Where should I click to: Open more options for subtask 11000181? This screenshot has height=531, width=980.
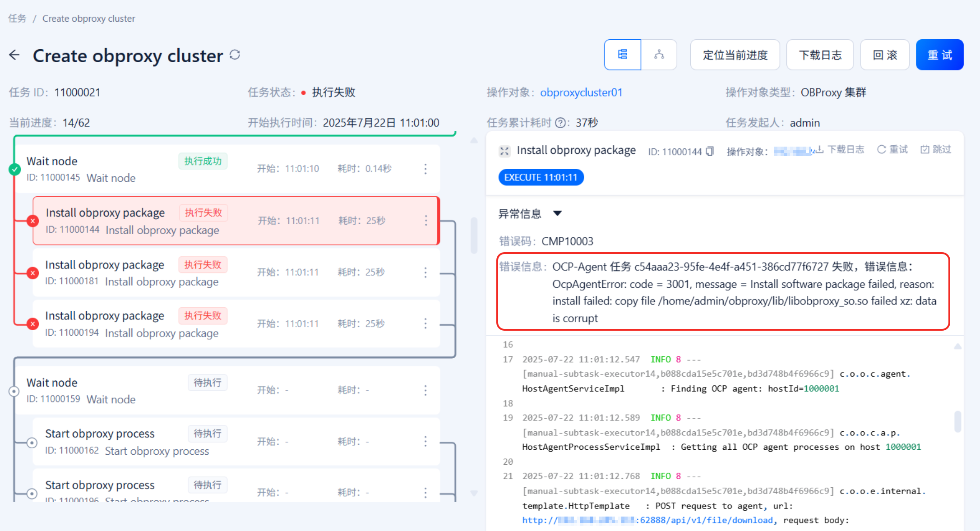tap(425, 272)
